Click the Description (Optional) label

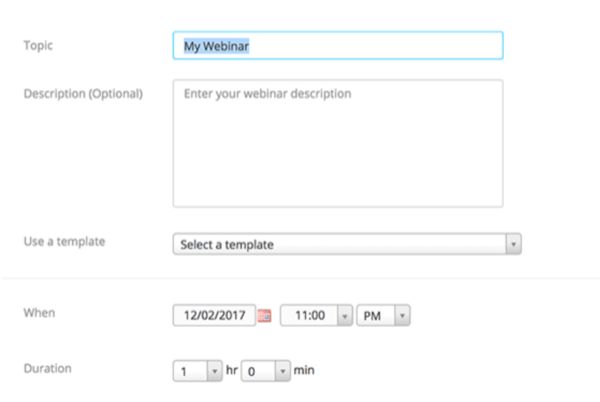pos(83,94)
